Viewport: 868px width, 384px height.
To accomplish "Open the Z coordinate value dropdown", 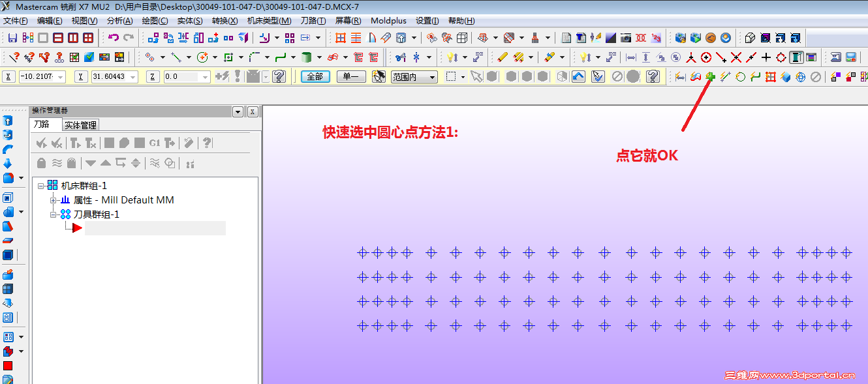I will [x=206, y=77].
